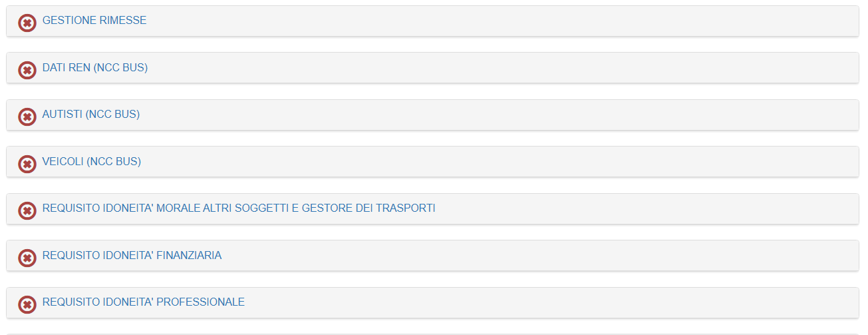The height and width of the screenshot is (335, 868).
Task: Open REQUISITO IDONEITA' MORALE ALTRI SOGGETTI link
Action: [239, 208]
